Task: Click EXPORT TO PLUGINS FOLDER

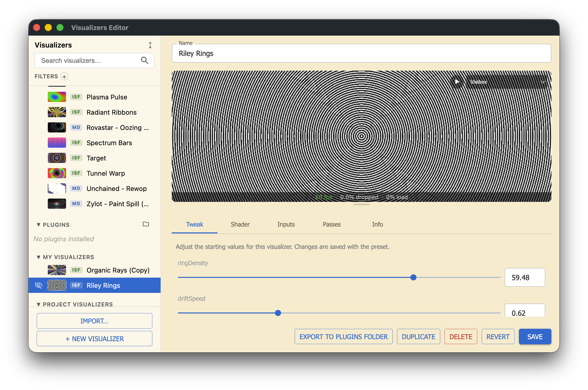Action: (x=344, y=337)
